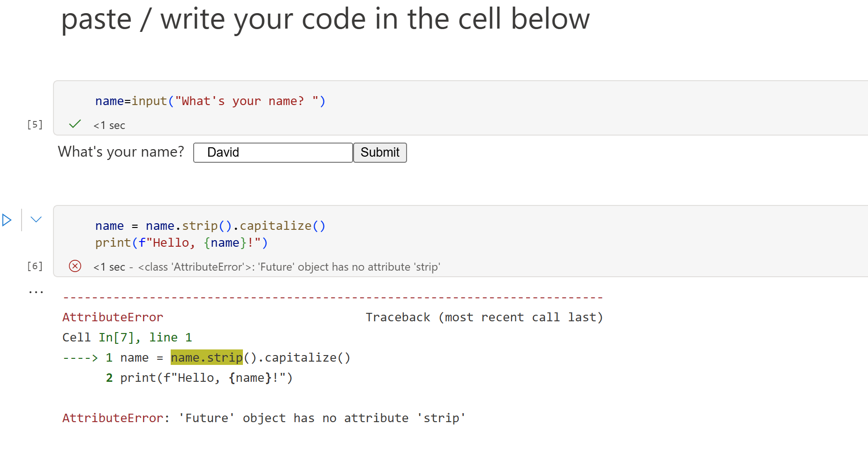The height and width of the screenshot is (462, 868).
Task: Open the ellipsis output options menu
Action: [36, 292]
